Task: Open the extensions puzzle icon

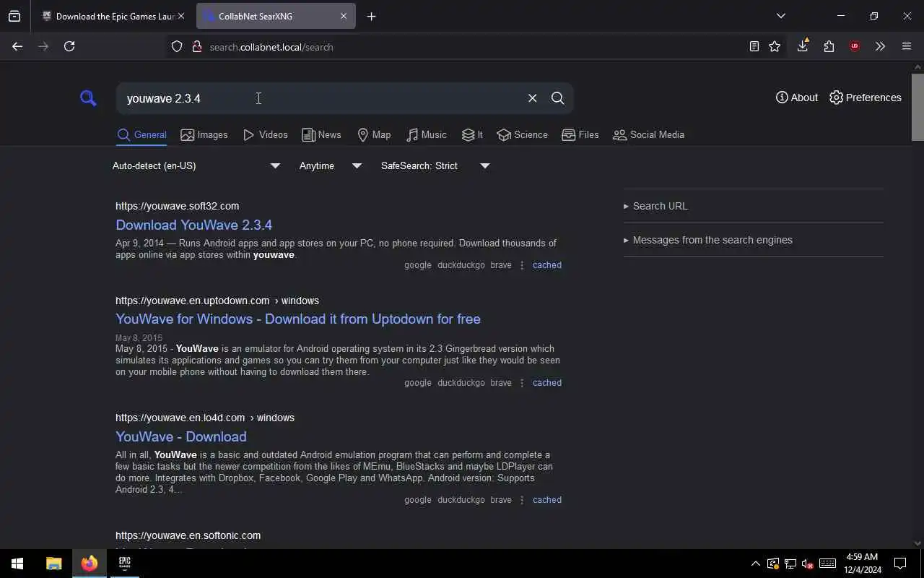Action: pyautogui.click(x=829, y=46)
